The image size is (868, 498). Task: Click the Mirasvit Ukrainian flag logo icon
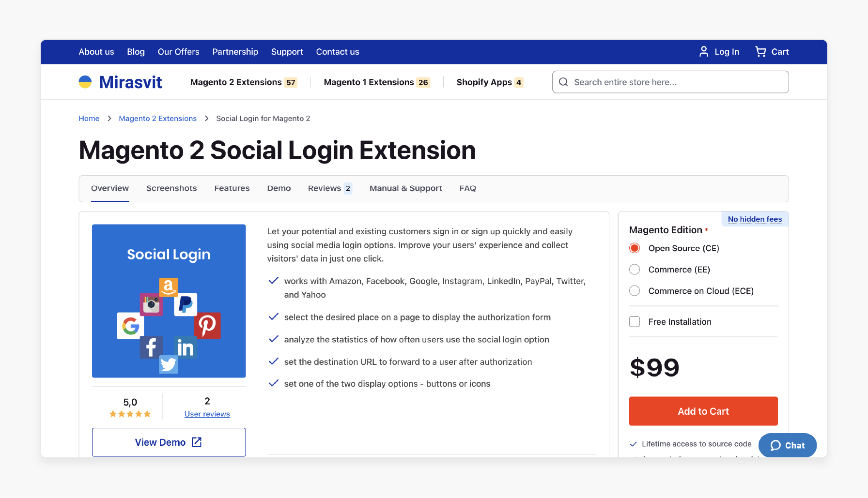point(85,82)
